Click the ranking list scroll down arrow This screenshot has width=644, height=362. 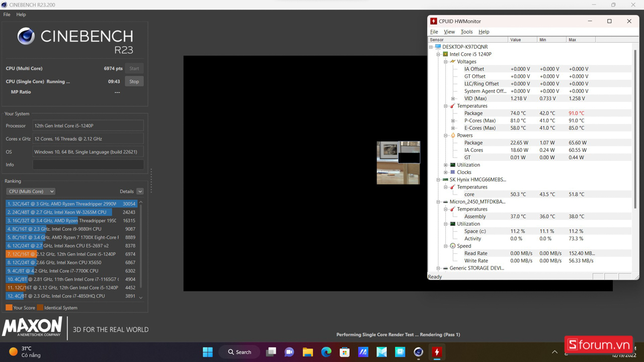[x=141, y=298]
